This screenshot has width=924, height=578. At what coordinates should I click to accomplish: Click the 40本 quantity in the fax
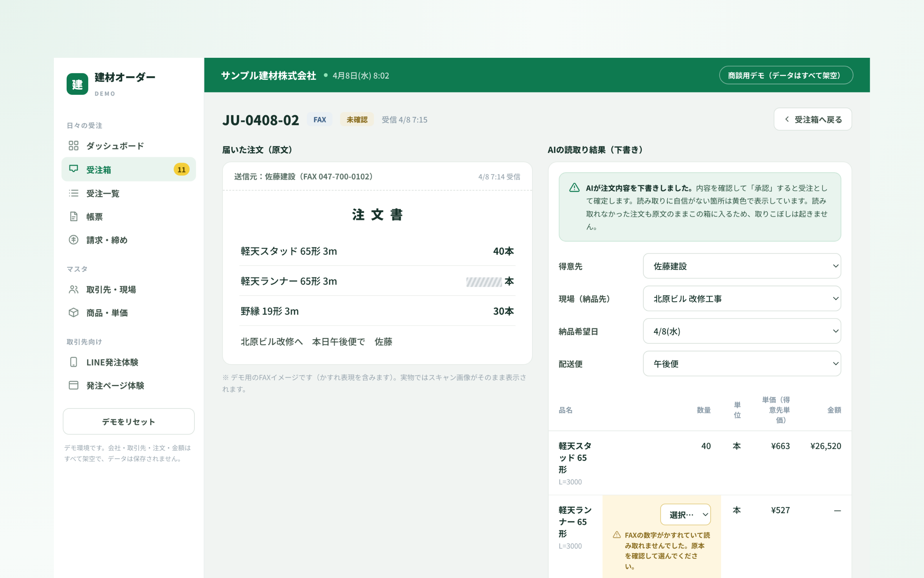click(x=503, y=251)
